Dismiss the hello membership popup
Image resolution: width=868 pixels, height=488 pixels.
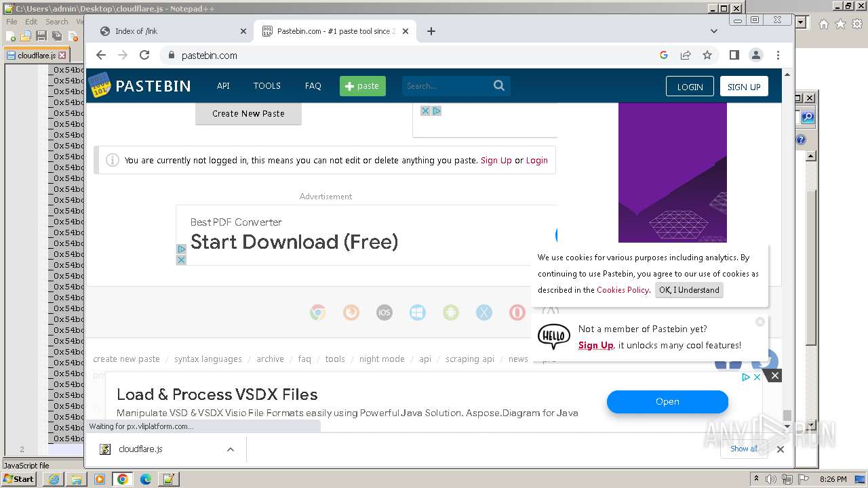(760, 322)
